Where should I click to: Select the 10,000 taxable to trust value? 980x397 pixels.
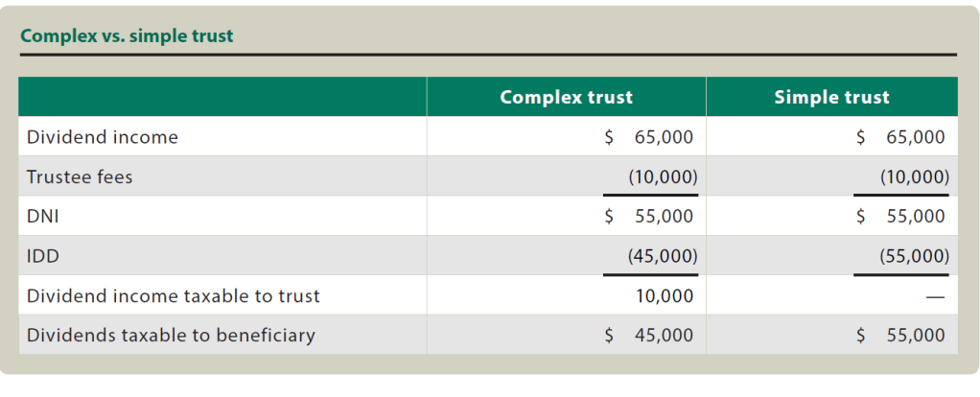664,296
